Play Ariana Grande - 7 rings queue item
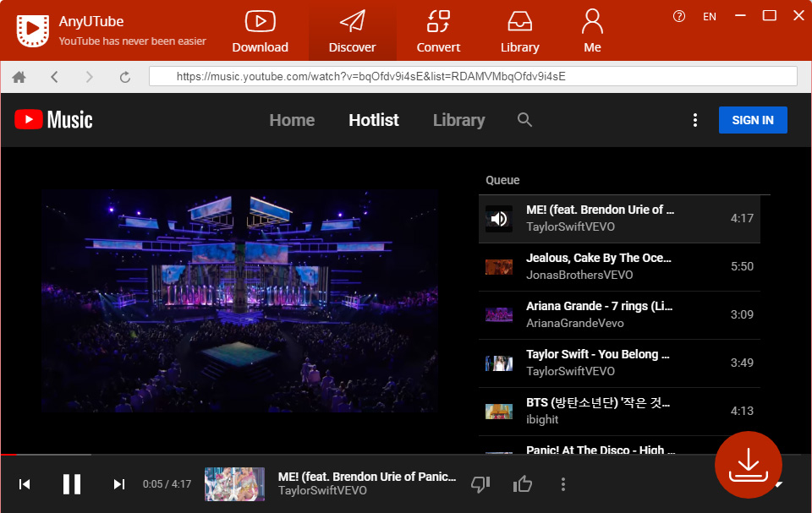 pyautogui.click(x=619, y=314)
